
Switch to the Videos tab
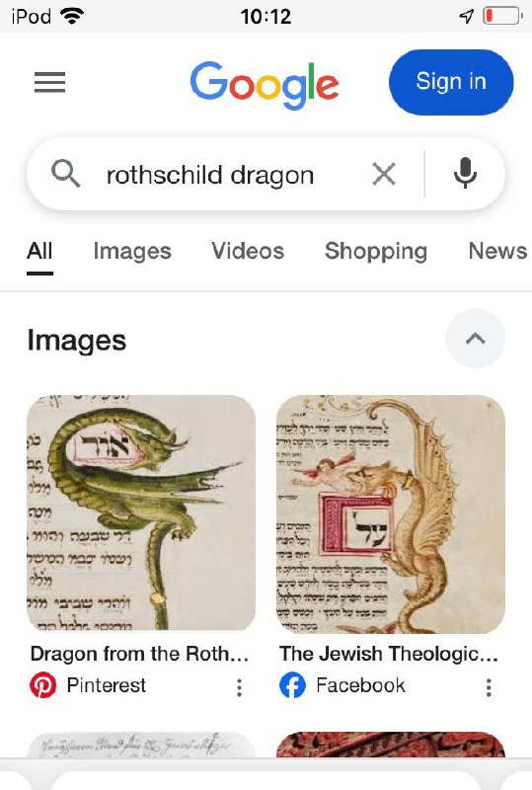point(248,251)
